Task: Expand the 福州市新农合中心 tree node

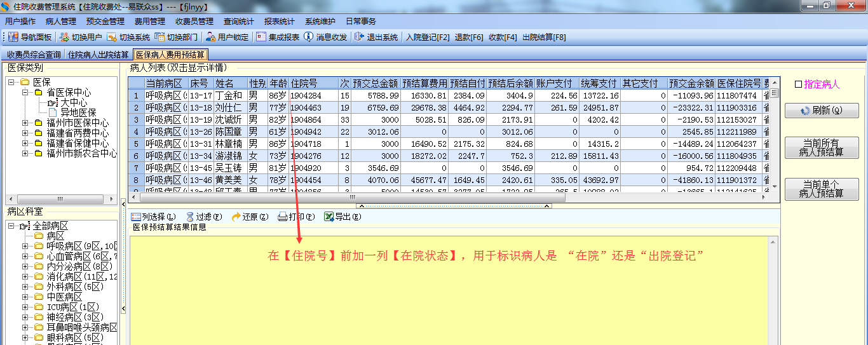Action: [25, 154]
